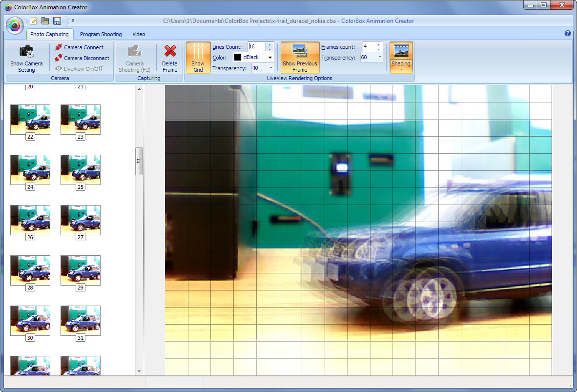This screenshot has width=577, height=392.
Task: Click the frame list scrollbar thumb
Action: 139,161
